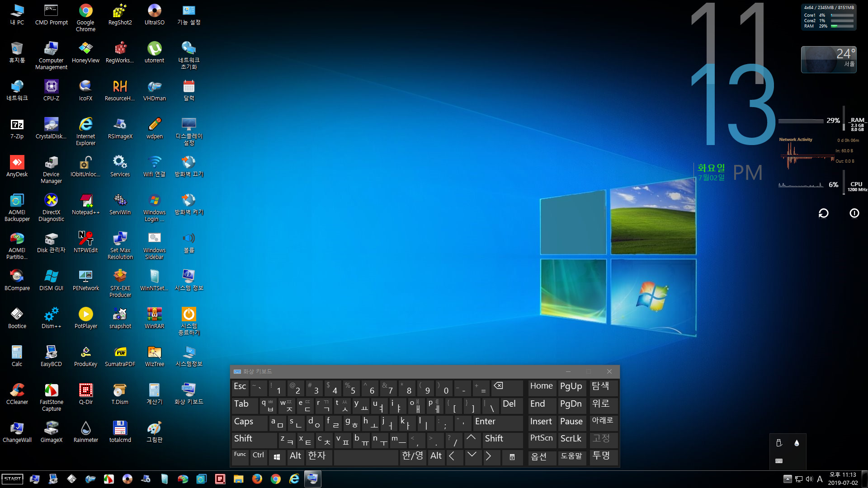Open utorrent desktop shortcut
The image size is (868, 488).
[x=154, y=52]
